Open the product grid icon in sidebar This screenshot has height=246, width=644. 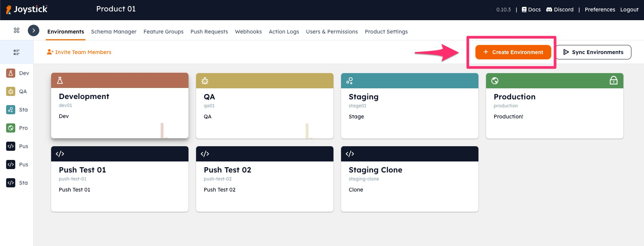tap(16, 30)
